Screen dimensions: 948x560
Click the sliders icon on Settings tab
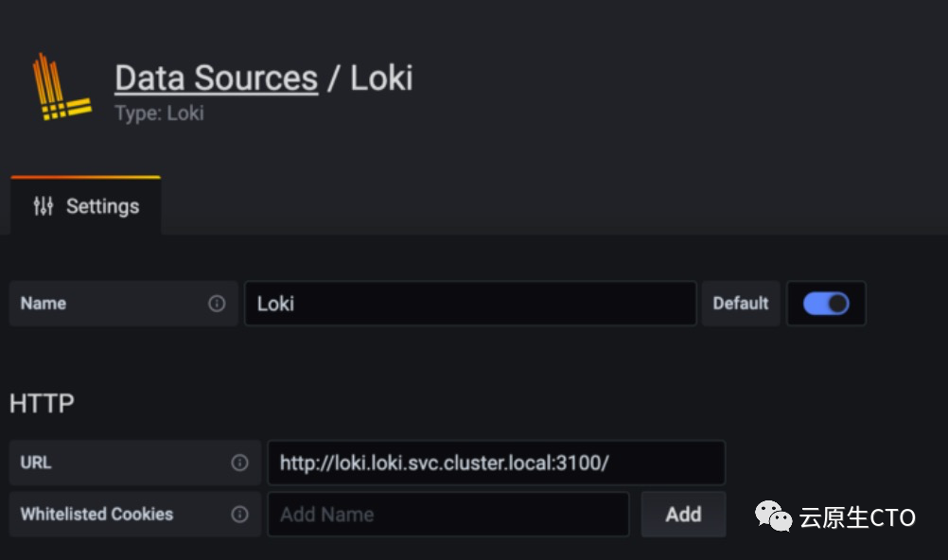click(x=44, y=206)
